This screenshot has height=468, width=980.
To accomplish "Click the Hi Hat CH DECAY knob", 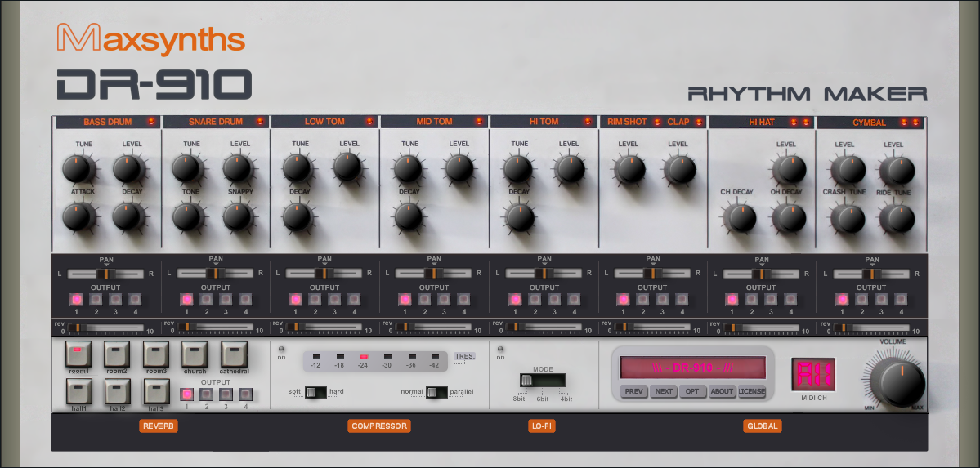I will tap(739, 218).
